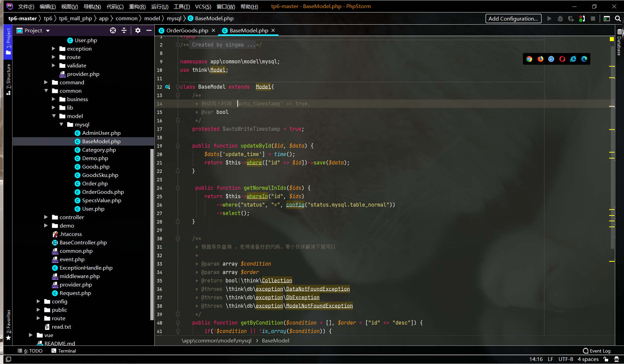Open Category.php in project tree

click(x=99, y=150)
